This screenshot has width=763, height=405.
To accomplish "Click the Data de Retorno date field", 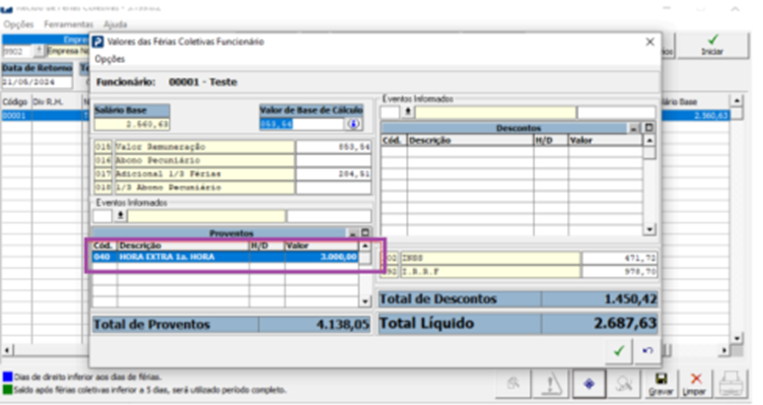I will coord(37,82).
